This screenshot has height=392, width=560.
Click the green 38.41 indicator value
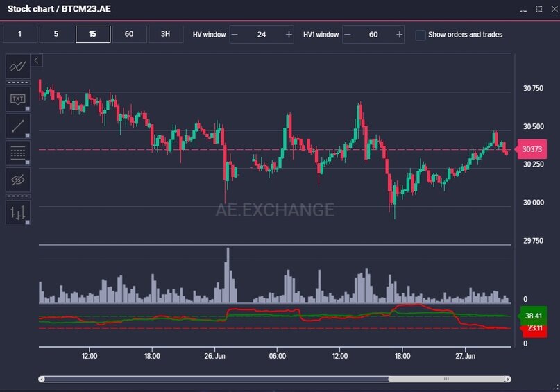point(532,316)
